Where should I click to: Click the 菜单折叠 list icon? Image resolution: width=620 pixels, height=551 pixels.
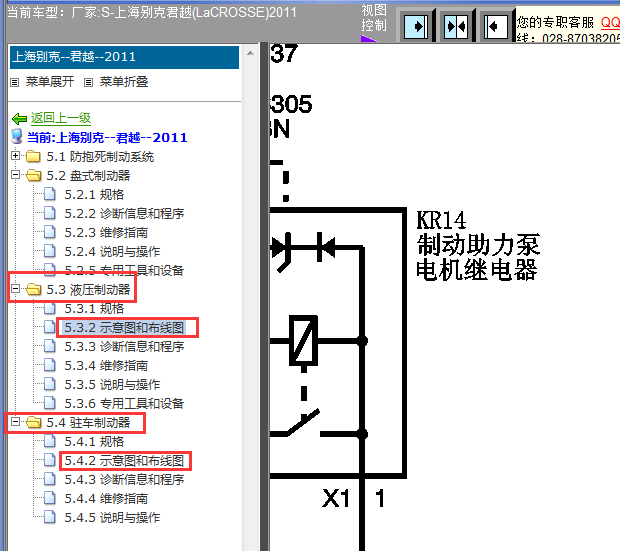point(89,82)
